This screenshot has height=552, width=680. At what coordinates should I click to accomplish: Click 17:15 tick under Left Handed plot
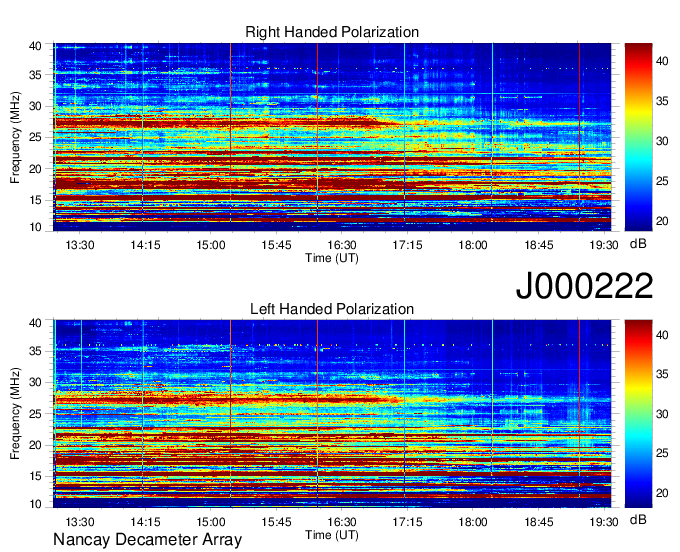[407, 522]
